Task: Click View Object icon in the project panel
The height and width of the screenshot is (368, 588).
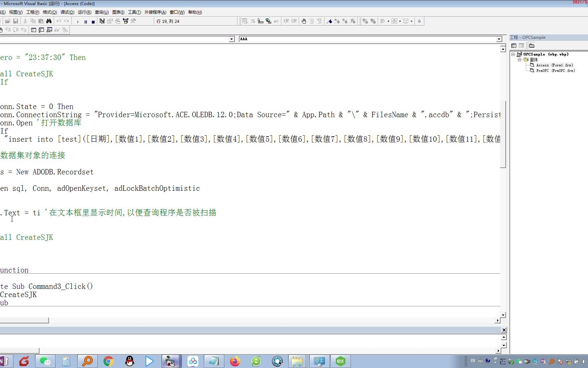Action: click(522, 46)
